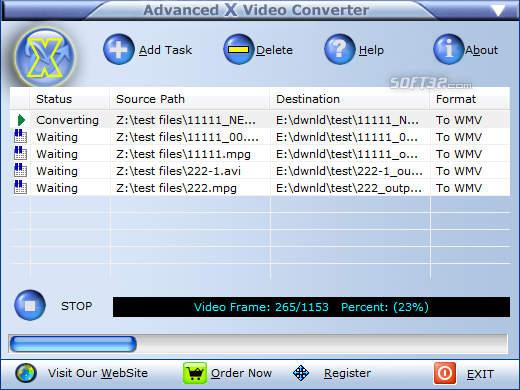Select destination E:\dwnld\test\222-1_ou... cell
The height and width of the screenshot is (390, 520).
(x=349, y=171)
